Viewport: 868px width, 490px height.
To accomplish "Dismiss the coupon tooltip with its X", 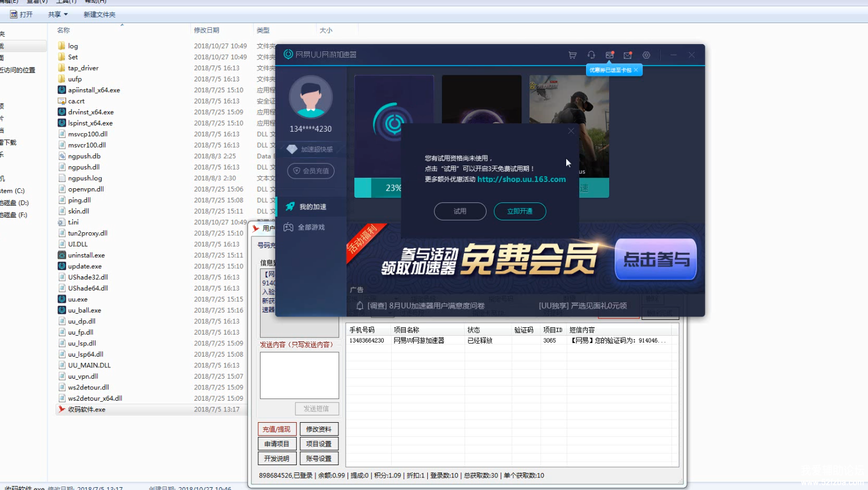I will coord(636,70).
